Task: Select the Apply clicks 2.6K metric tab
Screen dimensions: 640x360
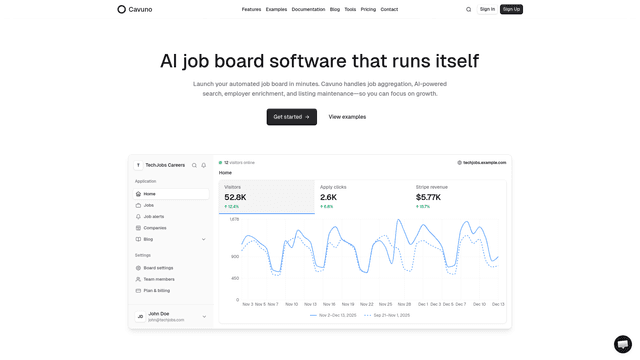Action: point(362,197)
